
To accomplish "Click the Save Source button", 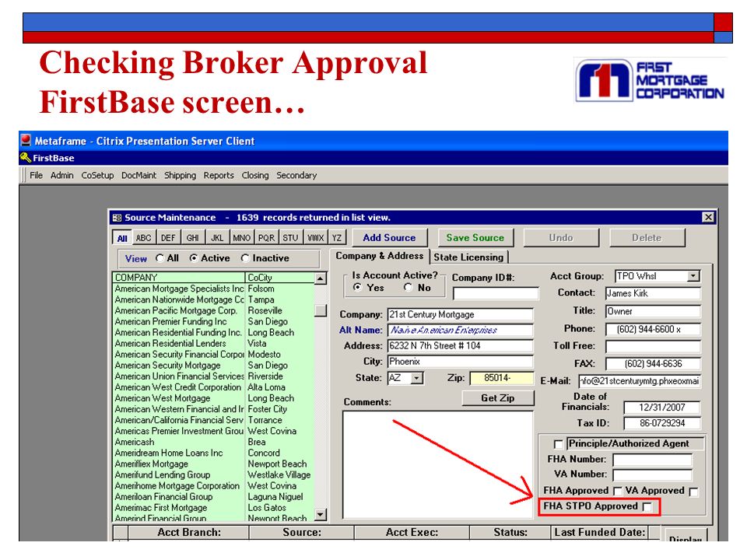I will [475, 238].
